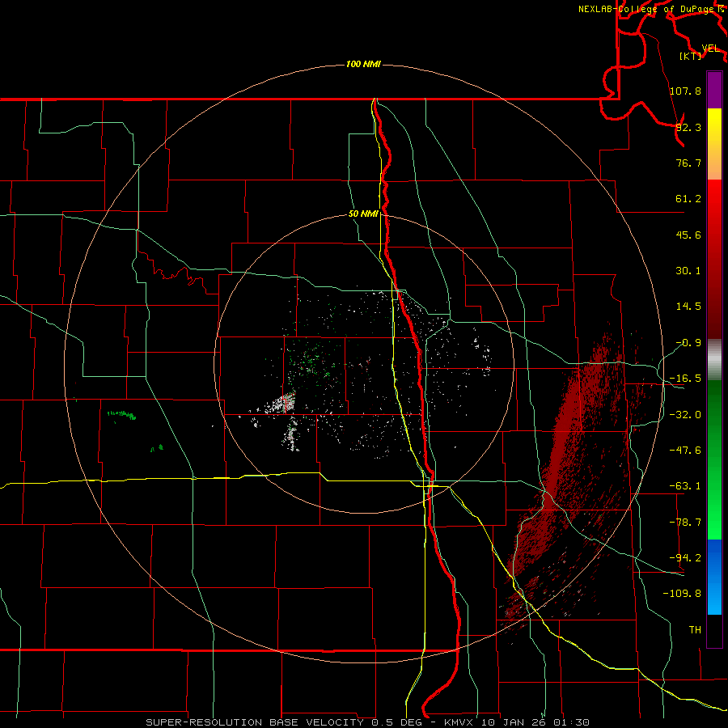Click the 45.6 velocity scale value
Screen dimensions: 728x728
(688, 235)
